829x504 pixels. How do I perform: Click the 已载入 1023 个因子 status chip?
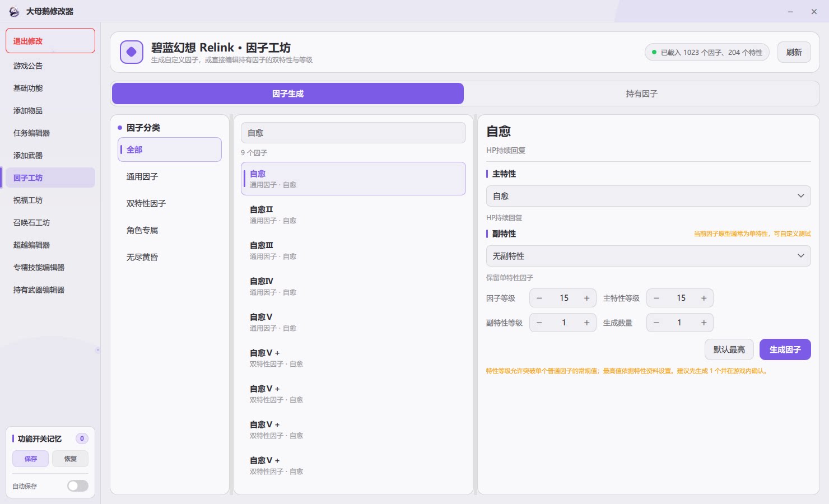coord(707,52)
